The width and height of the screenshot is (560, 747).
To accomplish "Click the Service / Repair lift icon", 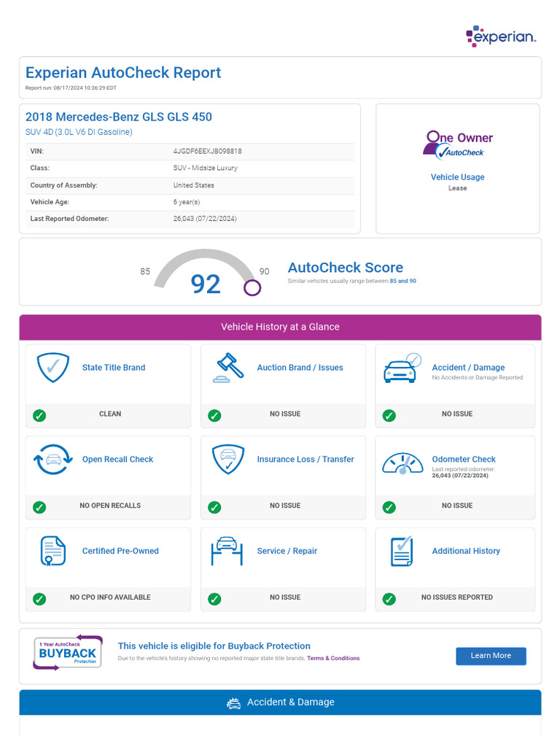I will (x=227, y=551).
